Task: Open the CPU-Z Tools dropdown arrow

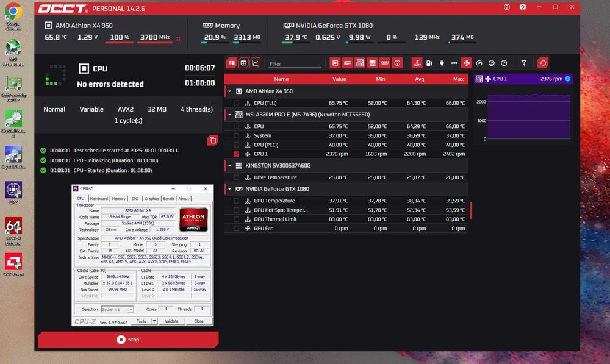Action: pos(154,321)
